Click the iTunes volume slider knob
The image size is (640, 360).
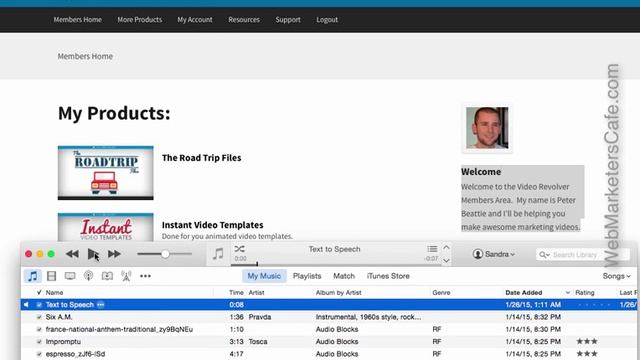pos(165,254)
